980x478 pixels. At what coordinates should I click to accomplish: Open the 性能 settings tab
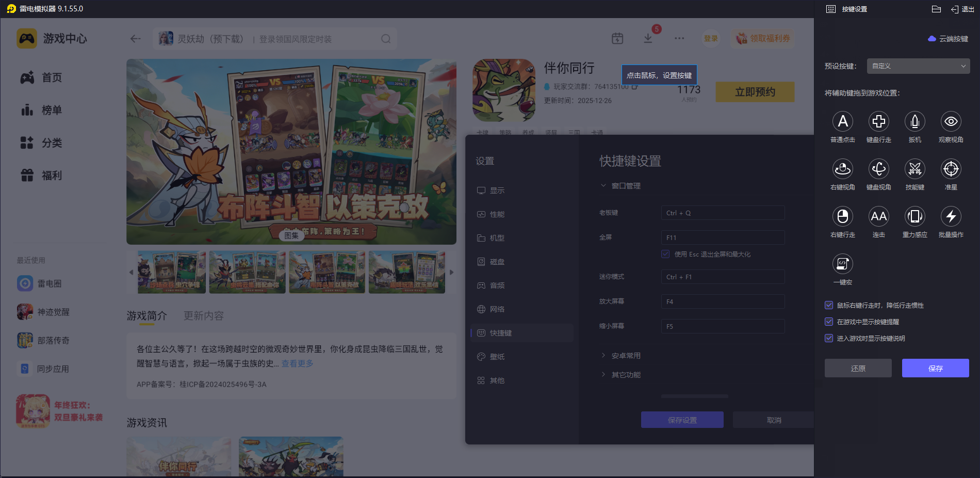[x=522, y=214]
